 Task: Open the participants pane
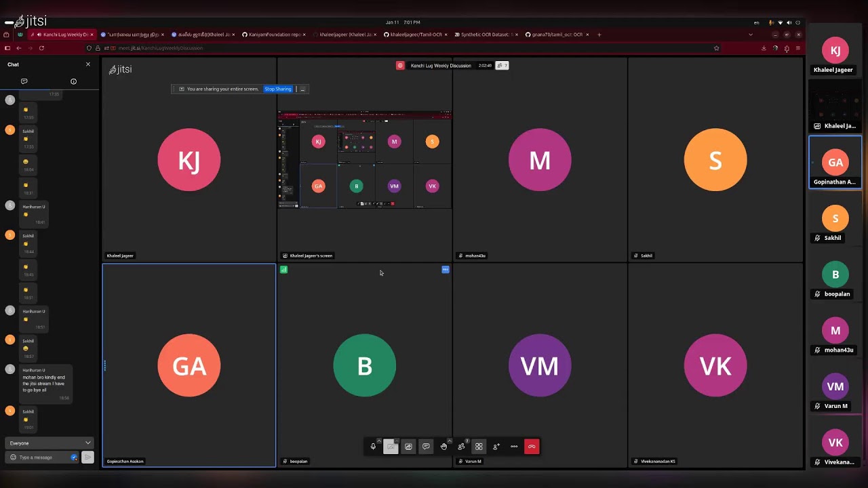[461, 447]
